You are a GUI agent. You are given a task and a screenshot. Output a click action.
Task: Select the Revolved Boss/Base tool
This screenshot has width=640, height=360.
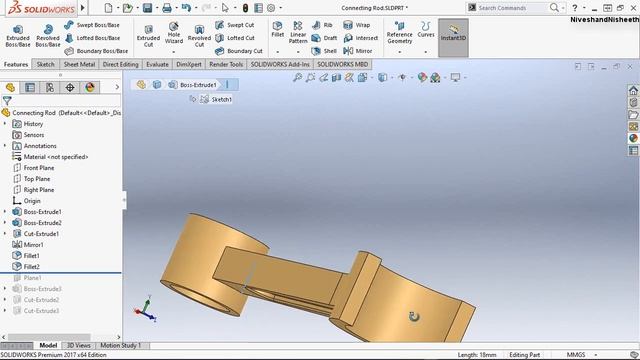[x=48, y=36]
